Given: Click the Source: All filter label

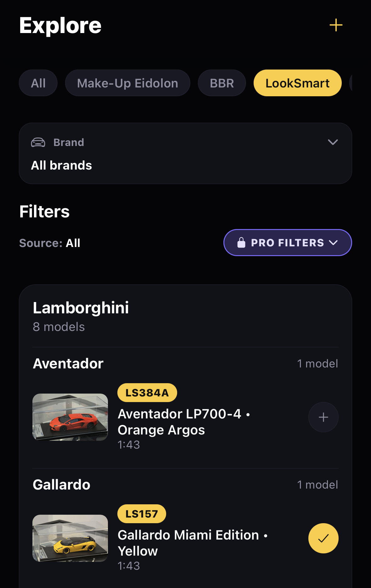Looking at the screenshot, I should point(50,243).
